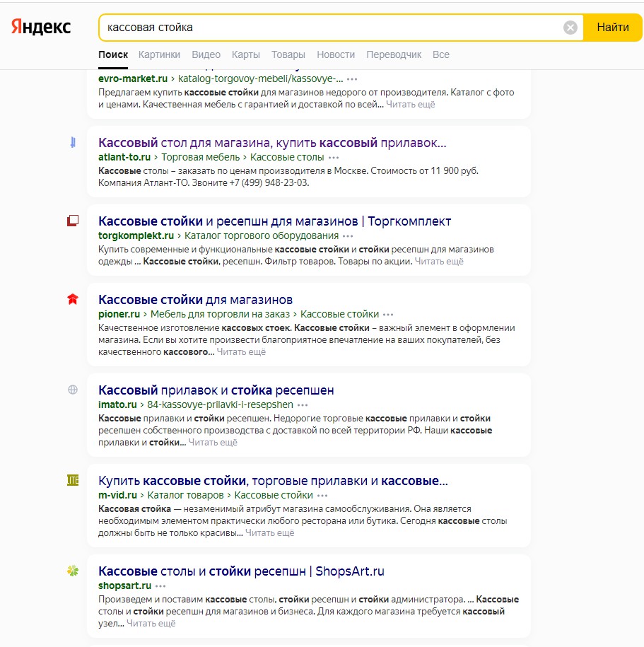Open the options menu for the atlant-to.ru result

pos(334,157)
